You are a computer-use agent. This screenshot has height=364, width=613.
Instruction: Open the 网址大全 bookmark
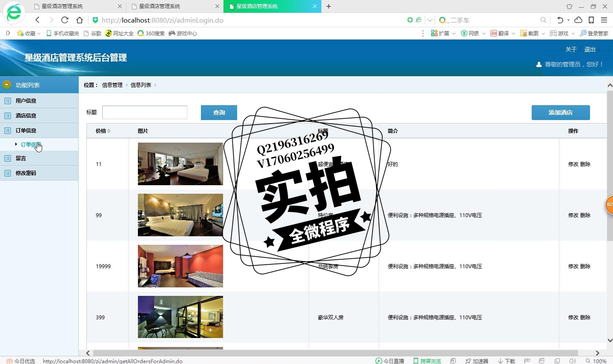pos(120,33)
